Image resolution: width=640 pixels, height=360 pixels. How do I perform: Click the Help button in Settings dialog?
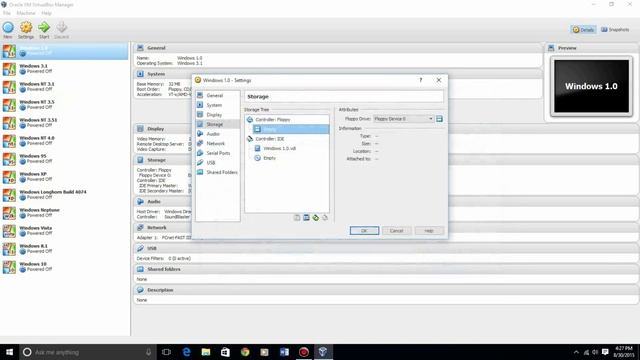point(429,231)
